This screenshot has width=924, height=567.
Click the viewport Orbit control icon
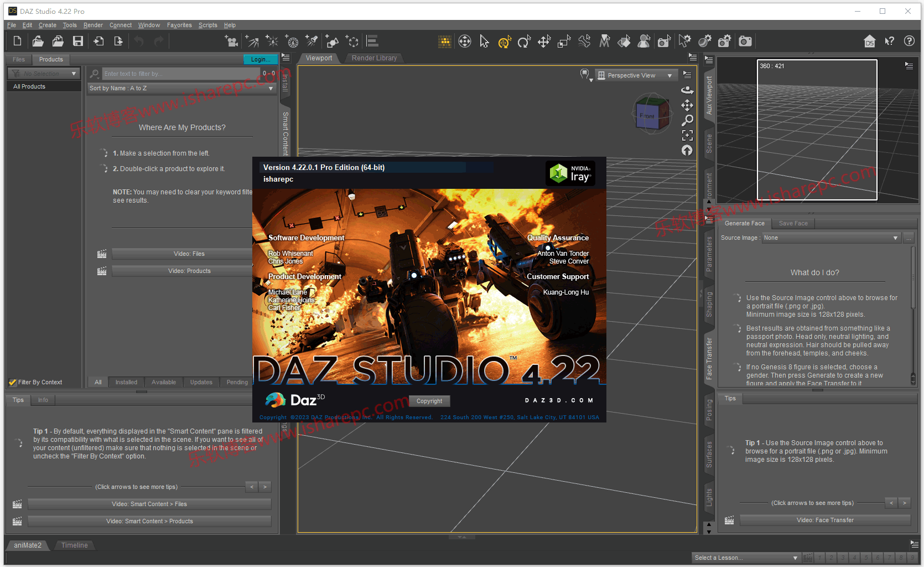[x=687, y=90]
